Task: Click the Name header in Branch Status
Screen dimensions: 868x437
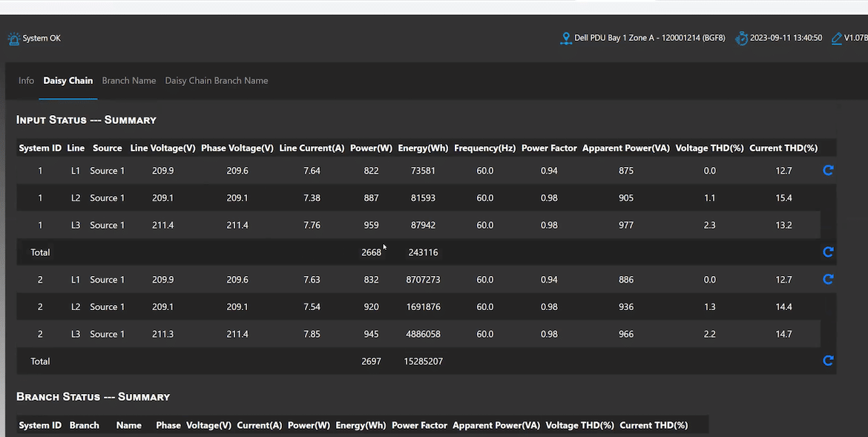Action: [x=128, y=425]
